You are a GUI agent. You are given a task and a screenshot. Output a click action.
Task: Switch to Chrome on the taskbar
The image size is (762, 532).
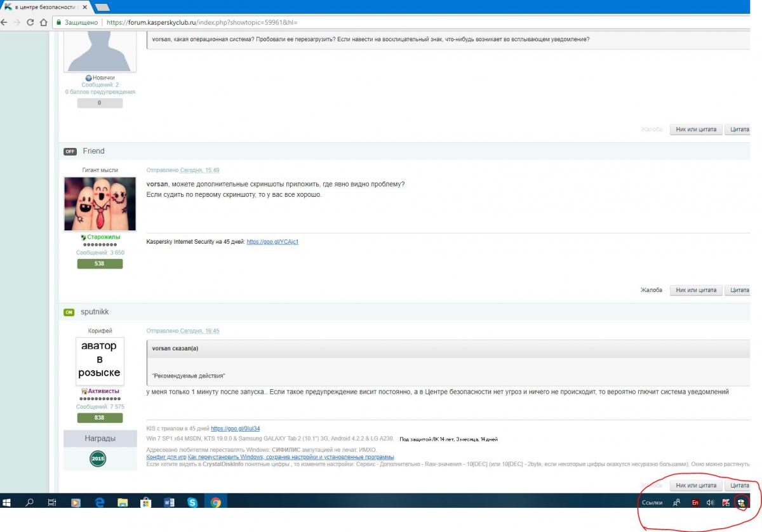[x=215, y=502]
